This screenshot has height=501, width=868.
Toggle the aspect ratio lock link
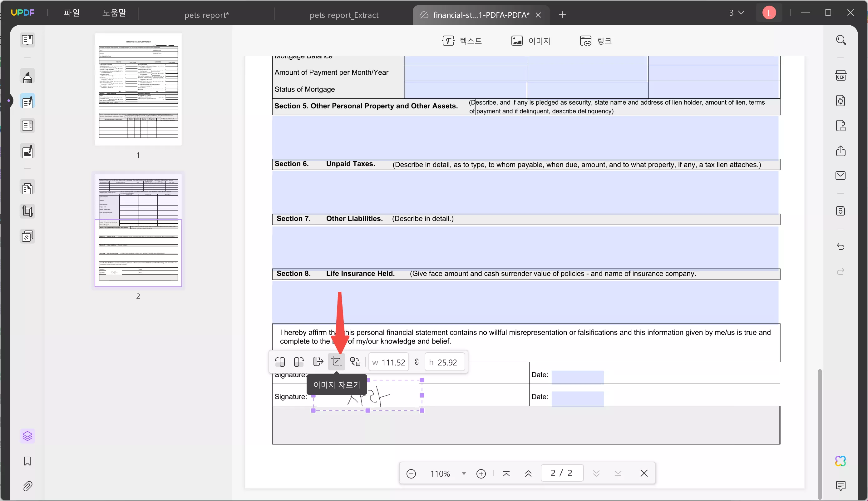417,362
